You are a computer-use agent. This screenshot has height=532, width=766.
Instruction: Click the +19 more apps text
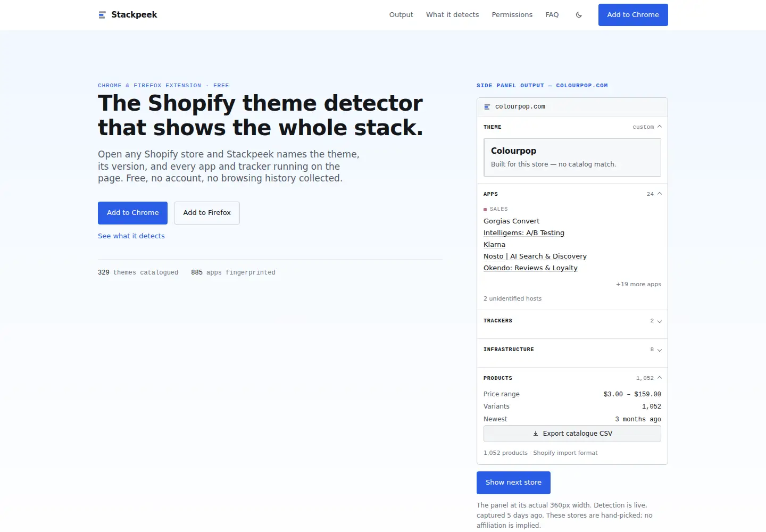(638, 285)
